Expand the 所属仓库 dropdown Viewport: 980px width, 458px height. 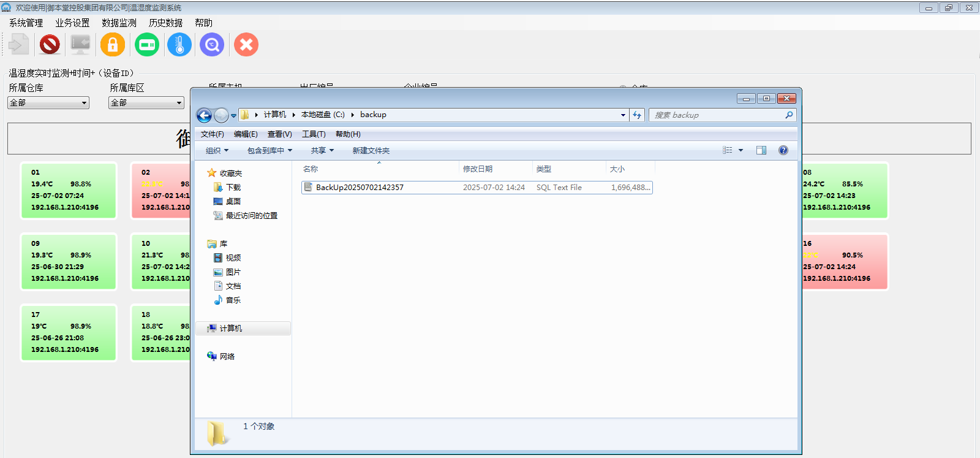(x=48, y=103)
